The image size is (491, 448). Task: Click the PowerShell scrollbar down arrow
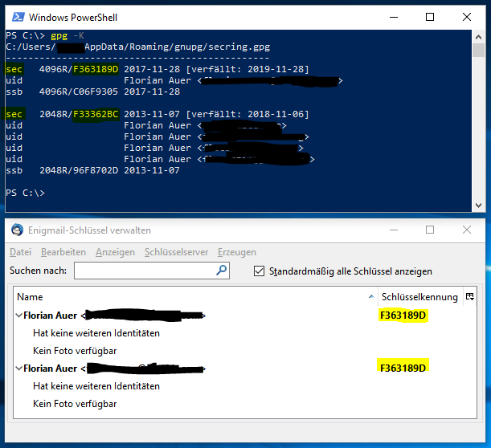pyautogui.click(x=478, y=206)
